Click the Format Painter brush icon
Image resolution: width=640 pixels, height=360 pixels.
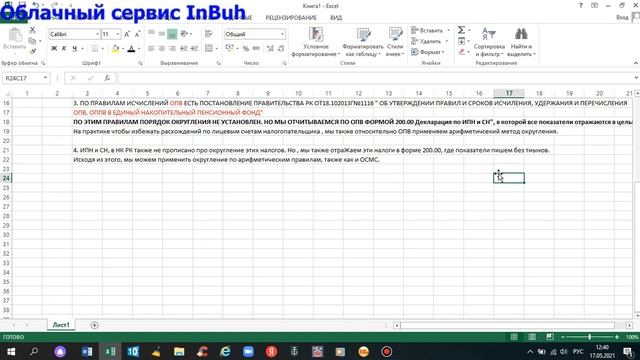click(x=33, y=51)
